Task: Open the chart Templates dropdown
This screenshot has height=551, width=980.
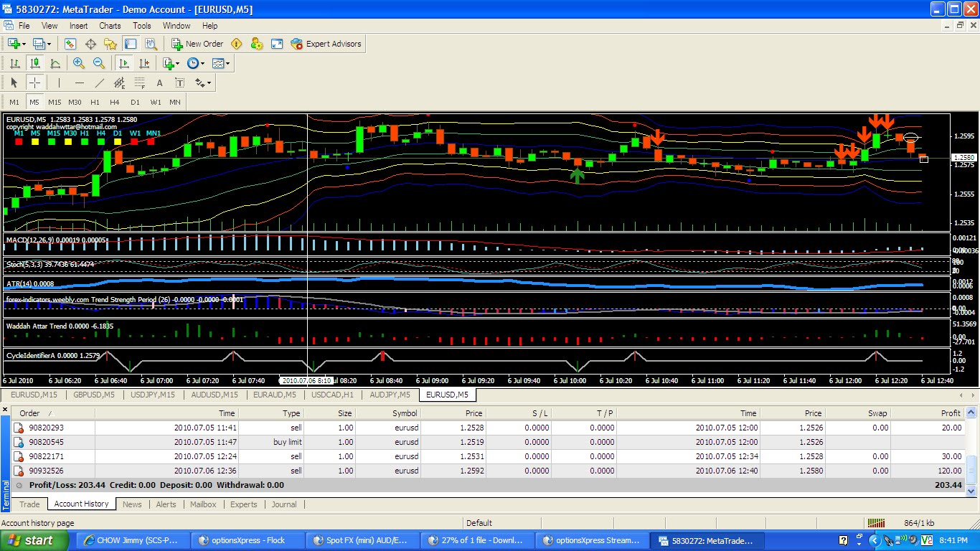Action: [221, 63]
